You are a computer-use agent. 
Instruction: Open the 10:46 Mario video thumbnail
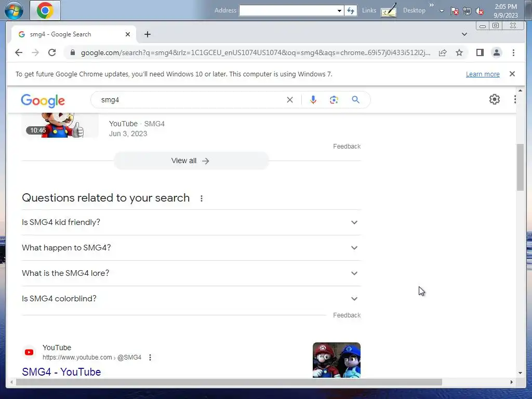pos(60,126)
